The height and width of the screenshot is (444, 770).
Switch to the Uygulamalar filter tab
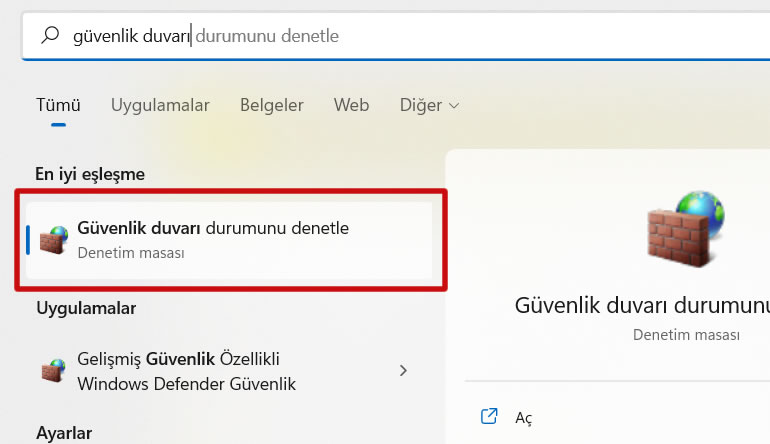click(x=160, y=105)
